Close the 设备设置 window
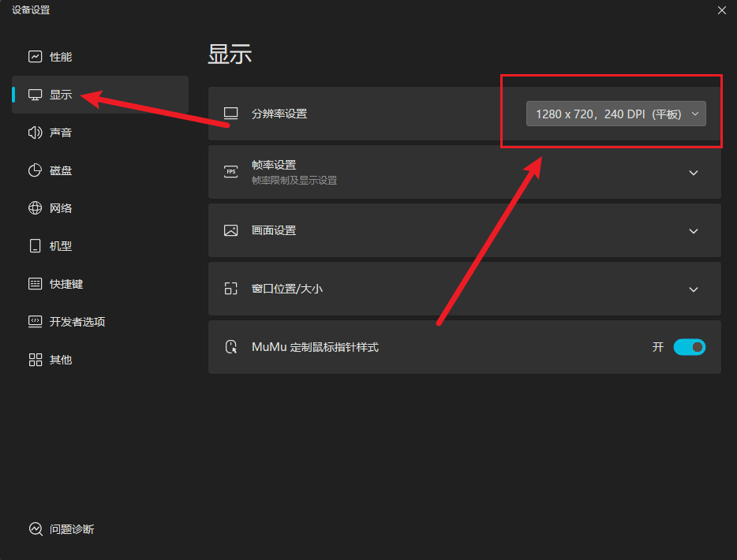The height and width of the screenshot is (560, 737). pyautogui.click(x=722, y=10)
